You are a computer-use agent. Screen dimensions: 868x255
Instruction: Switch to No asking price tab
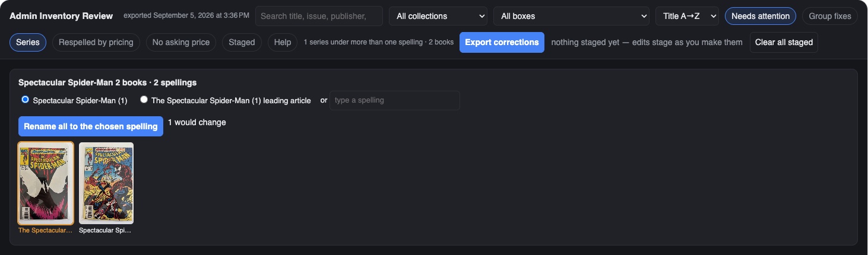coord(181,42)
